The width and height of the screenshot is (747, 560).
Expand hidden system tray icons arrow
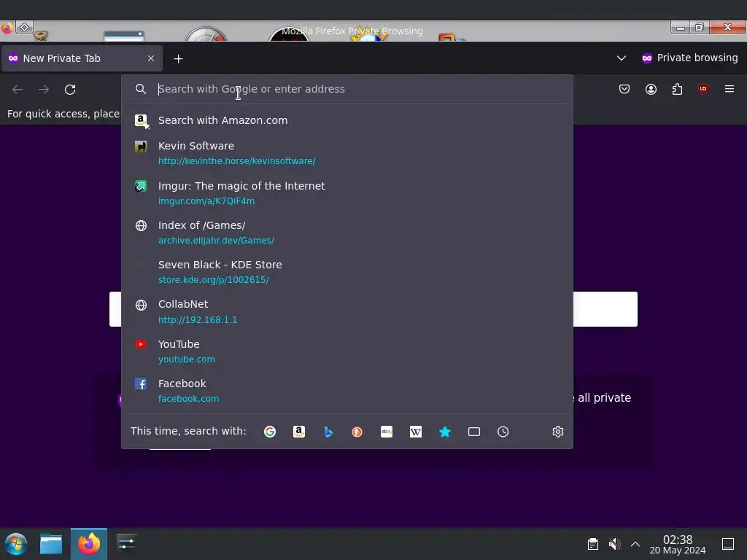click(x=635, y=544)
